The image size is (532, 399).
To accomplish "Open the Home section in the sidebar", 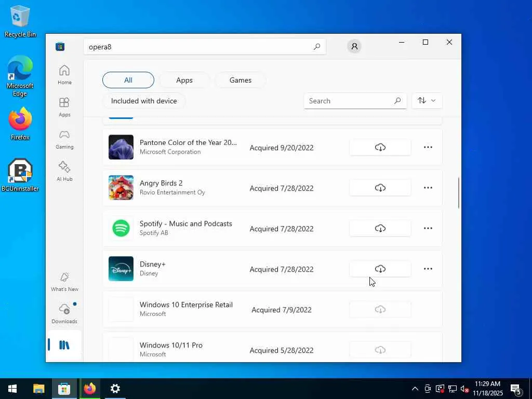I will pyautogui.click(x=64, y=75).
